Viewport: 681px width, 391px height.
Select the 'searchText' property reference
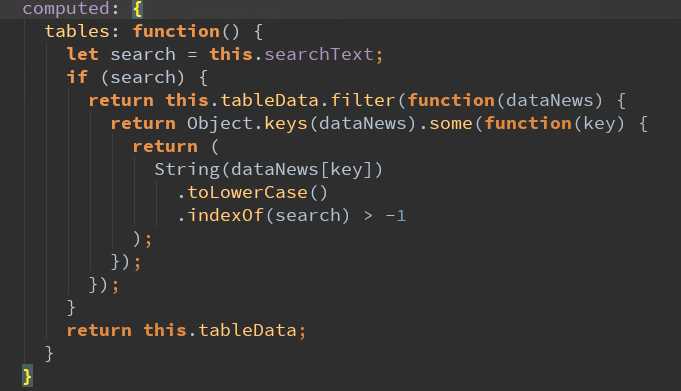[x=319, y=54]
